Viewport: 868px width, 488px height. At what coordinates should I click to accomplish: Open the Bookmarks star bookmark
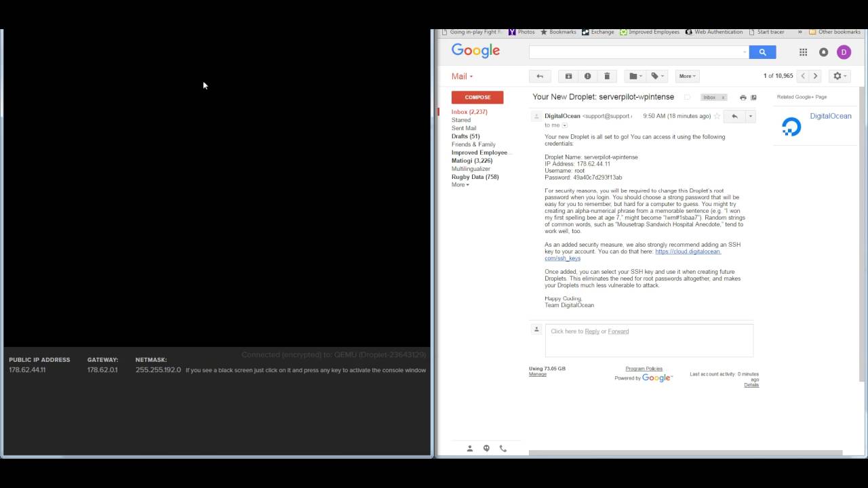click(558, 32)
